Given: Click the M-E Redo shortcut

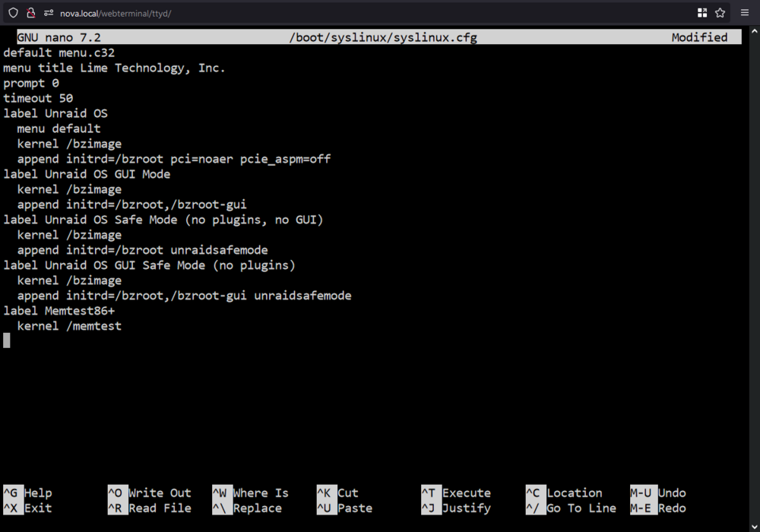Looking at the screenshot, I should pos(658,508).
